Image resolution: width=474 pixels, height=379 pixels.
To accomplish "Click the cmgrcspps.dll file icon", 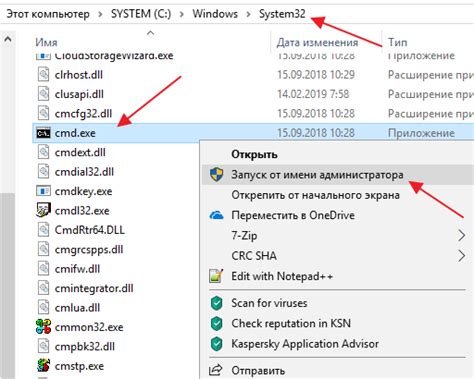I will point(43,249).
